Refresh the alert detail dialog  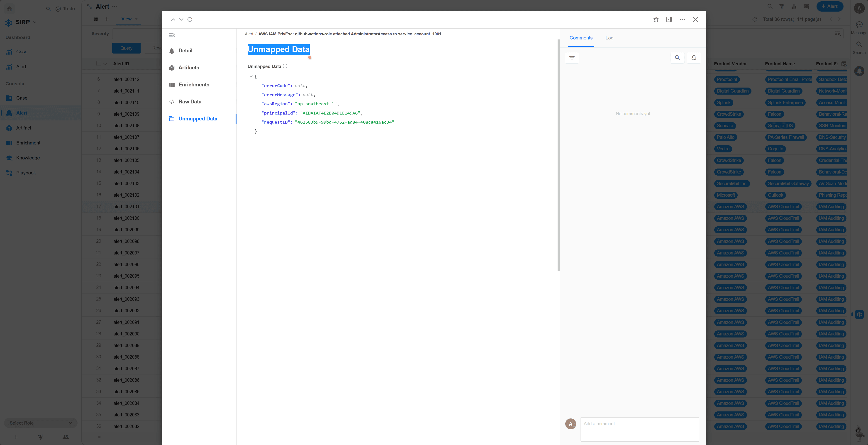coord(190,20)
